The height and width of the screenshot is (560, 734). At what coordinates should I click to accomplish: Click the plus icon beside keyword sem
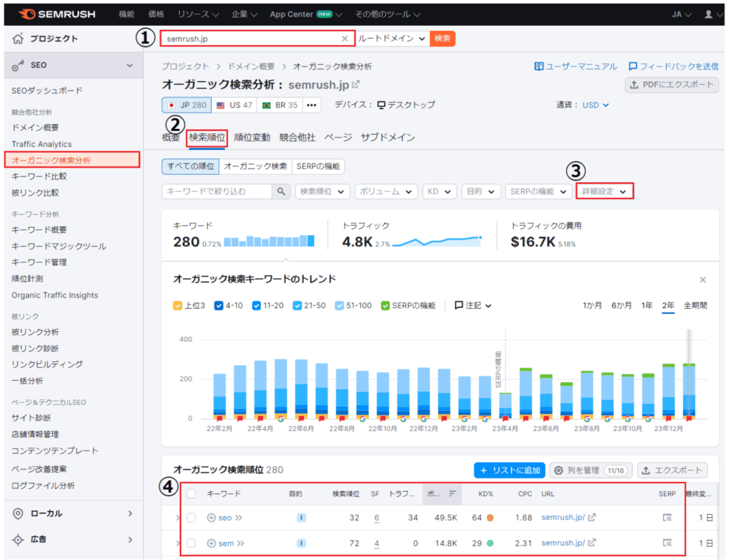[x=211, y=544]
